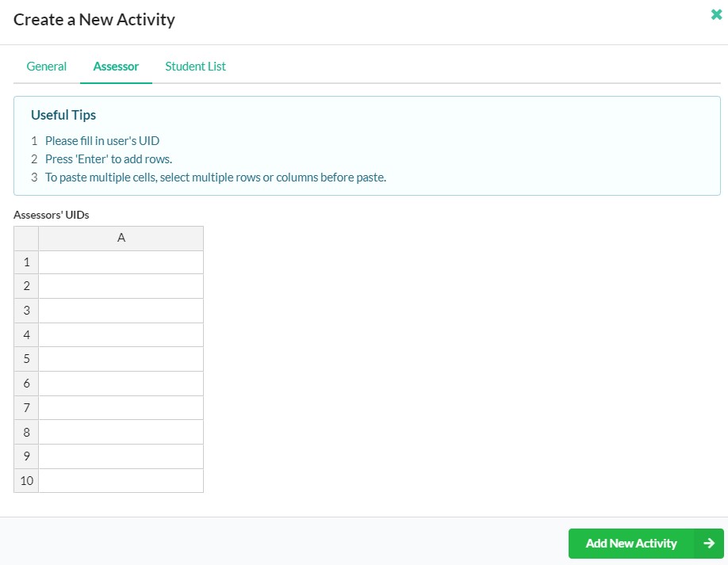Select row header 1 in UID table

26,262
